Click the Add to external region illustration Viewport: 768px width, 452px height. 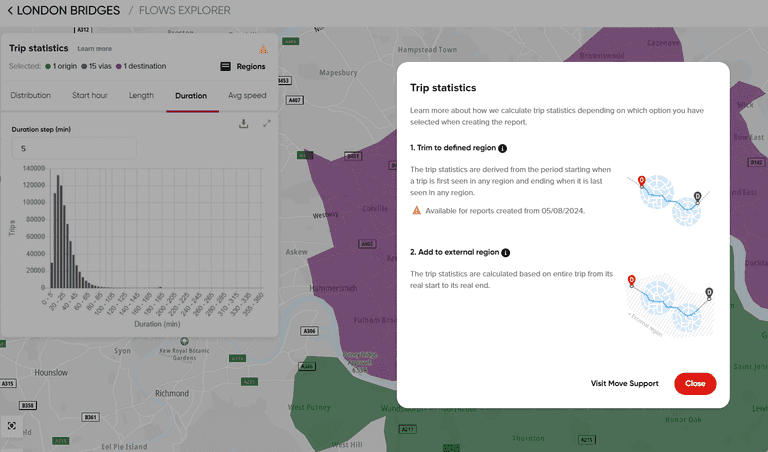pyautogui.click(x=669, y=302)
